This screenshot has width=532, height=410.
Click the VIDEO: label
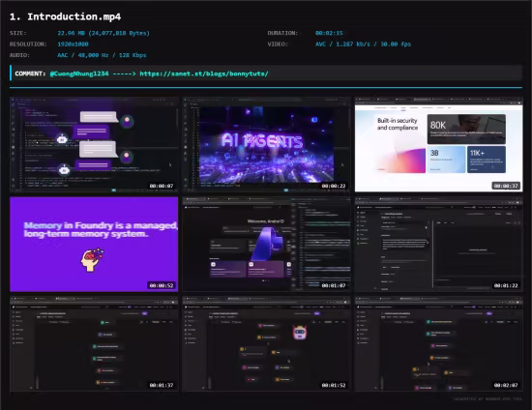278,44
